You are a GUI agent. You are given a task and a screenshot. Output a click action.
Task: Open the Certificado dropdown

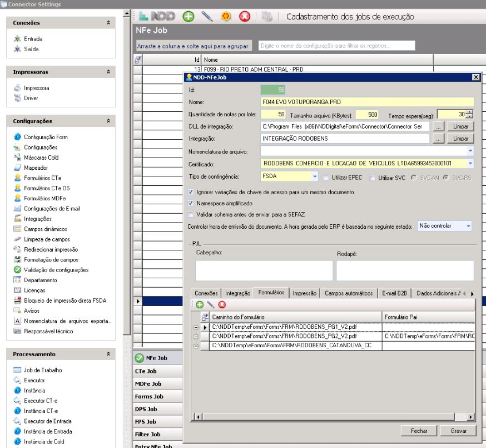[471, 164]
